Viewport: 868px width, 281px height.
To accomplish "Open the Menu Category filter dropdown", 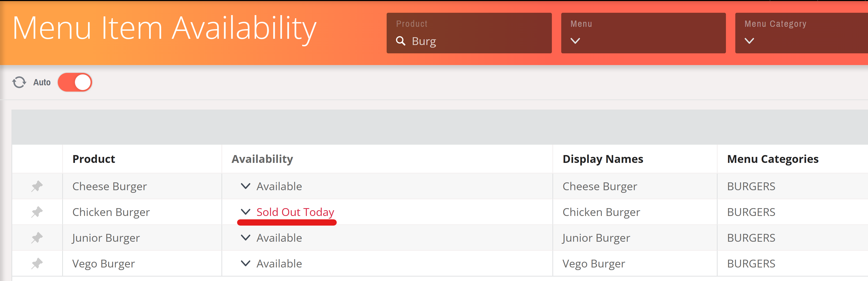I will (x=802, y=33).
